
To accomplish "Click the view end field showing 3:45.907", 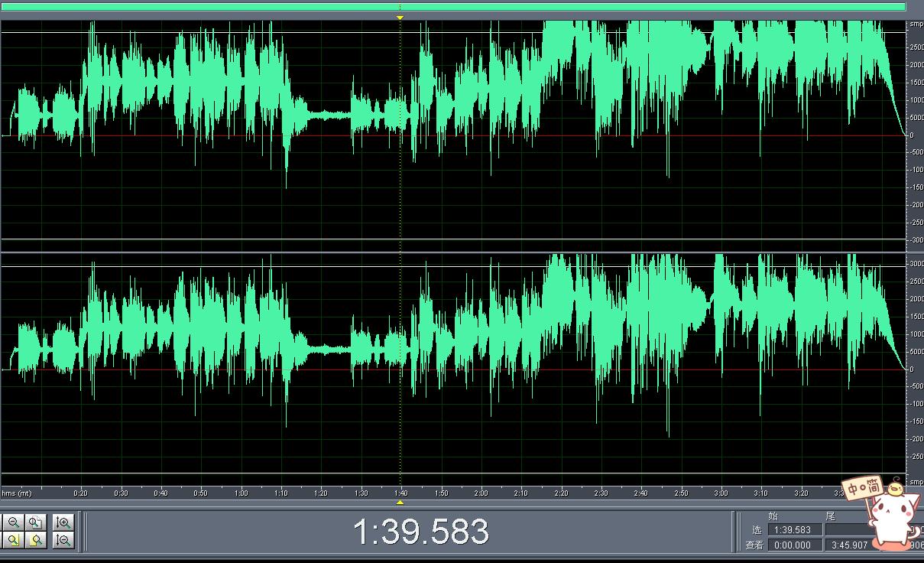I will click(849, 545).
